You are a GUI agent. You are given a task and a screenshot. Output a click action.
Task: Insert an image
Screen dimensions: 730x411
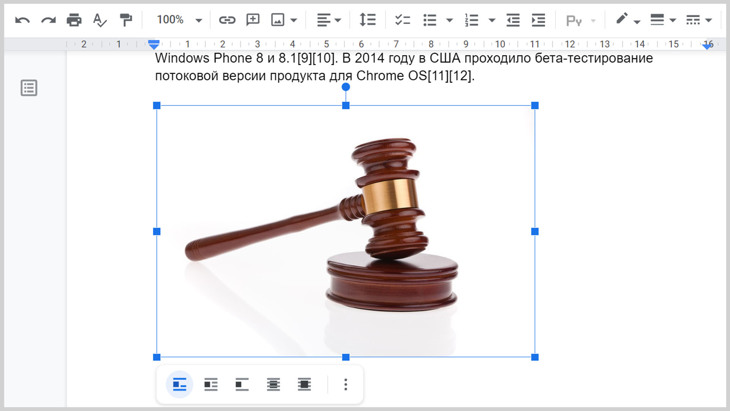coord(278,20)
